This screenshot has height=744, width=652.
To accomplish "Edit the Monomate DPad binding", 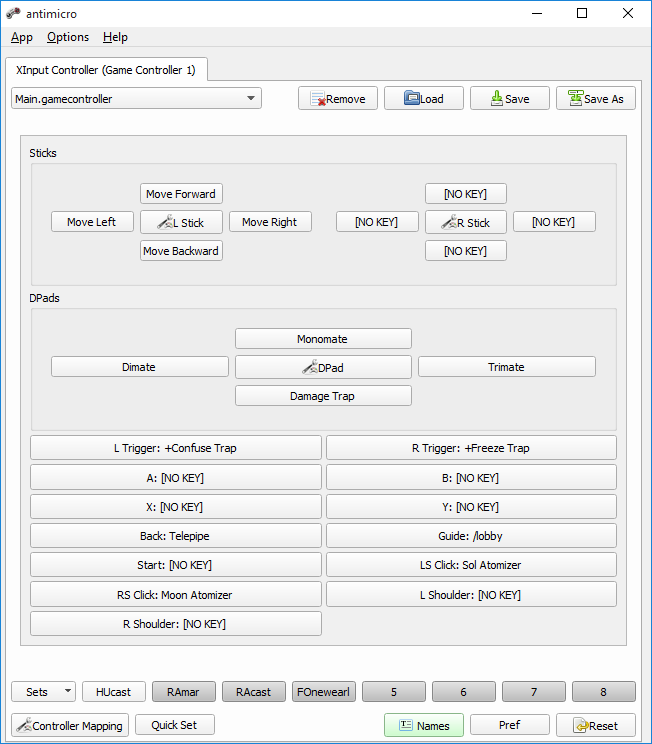I will 323,339.
